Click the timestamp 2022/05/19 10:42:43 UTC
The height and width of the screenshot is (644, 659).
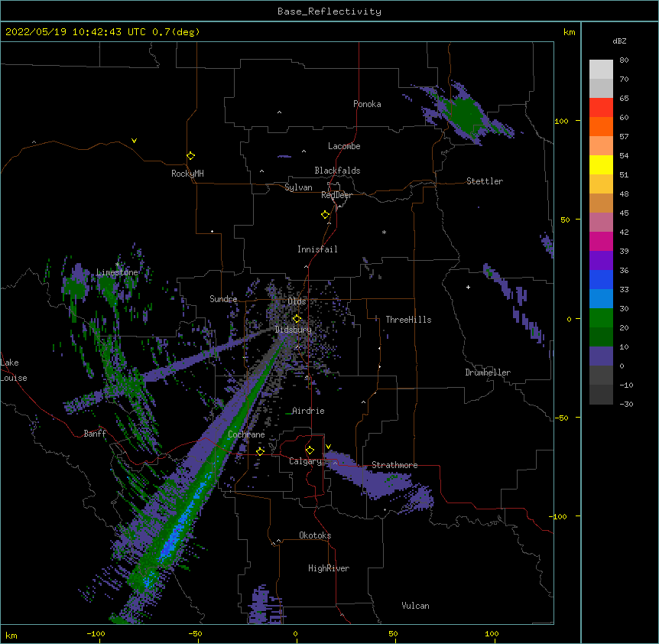pos(75,32)
